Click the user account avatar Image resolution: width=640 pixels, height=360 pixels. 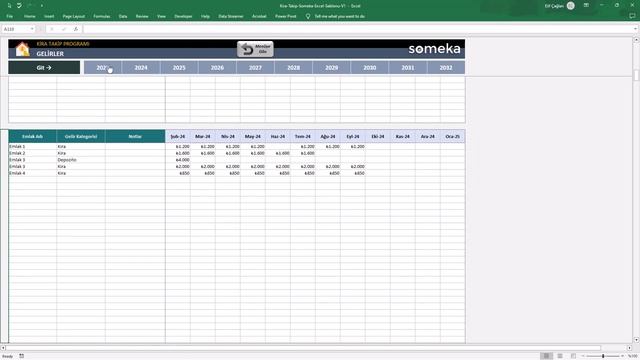tap(571, 6)
